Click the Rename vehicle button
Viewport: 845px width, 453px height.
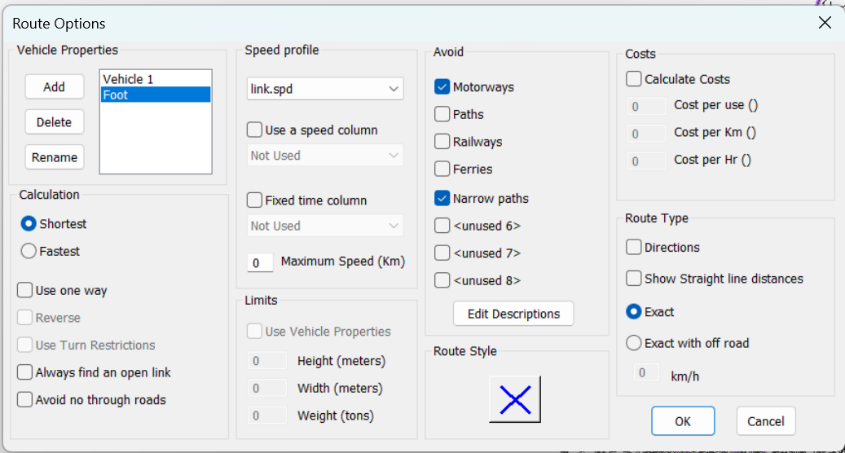tap(54, 157)
